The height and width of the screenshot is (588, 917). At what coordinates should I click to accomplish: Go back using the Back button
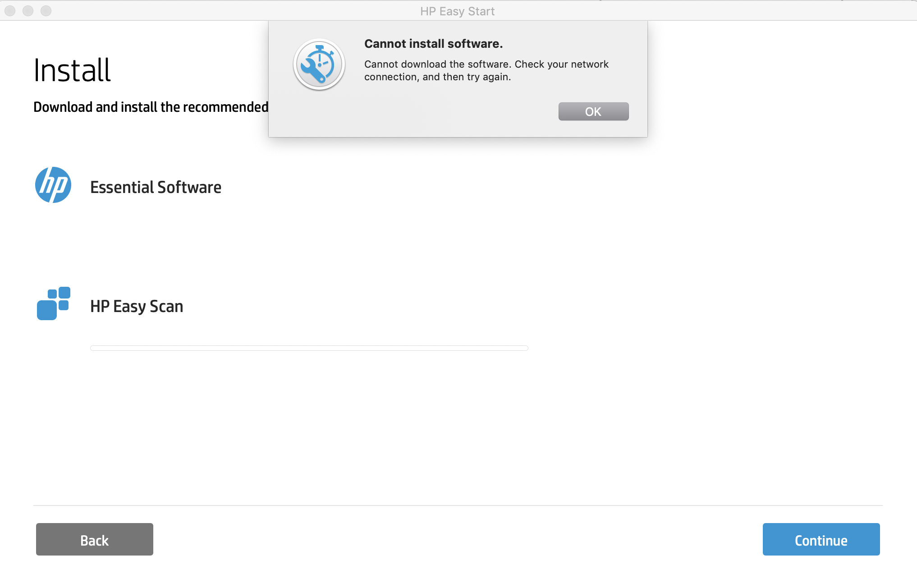(x=95, y=539)
